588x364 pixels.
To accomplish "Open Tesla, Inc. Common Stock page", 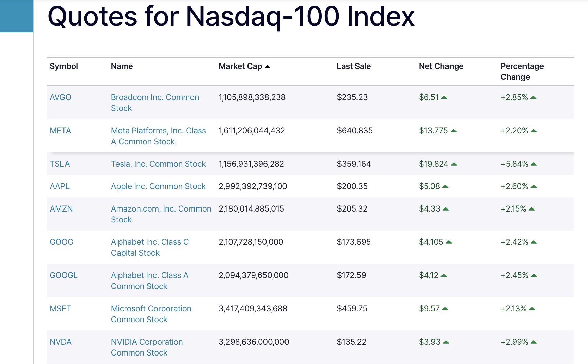I will 158,164.
